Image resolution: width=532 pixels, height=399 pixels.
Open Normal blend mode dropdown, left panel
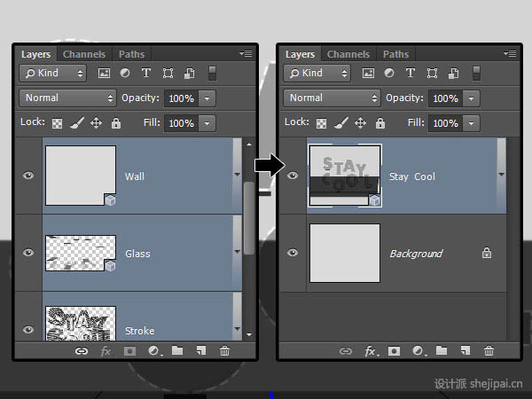click(x=68, y=98)
